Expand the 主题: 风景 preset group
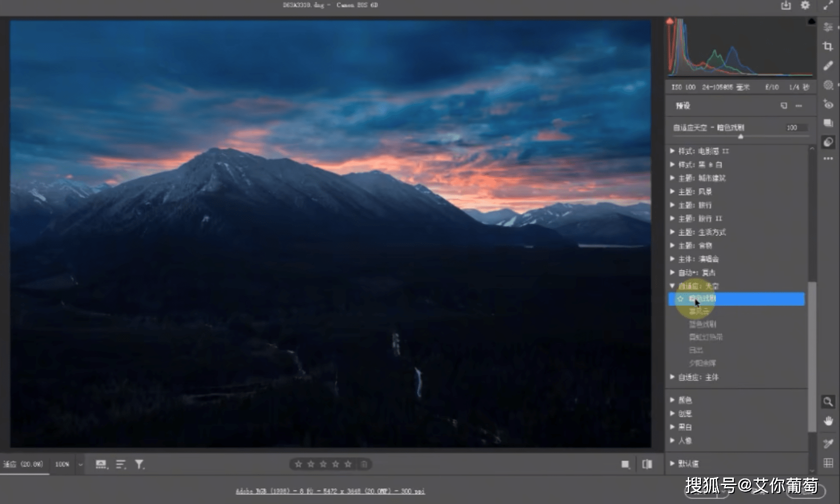 [672, 191]
